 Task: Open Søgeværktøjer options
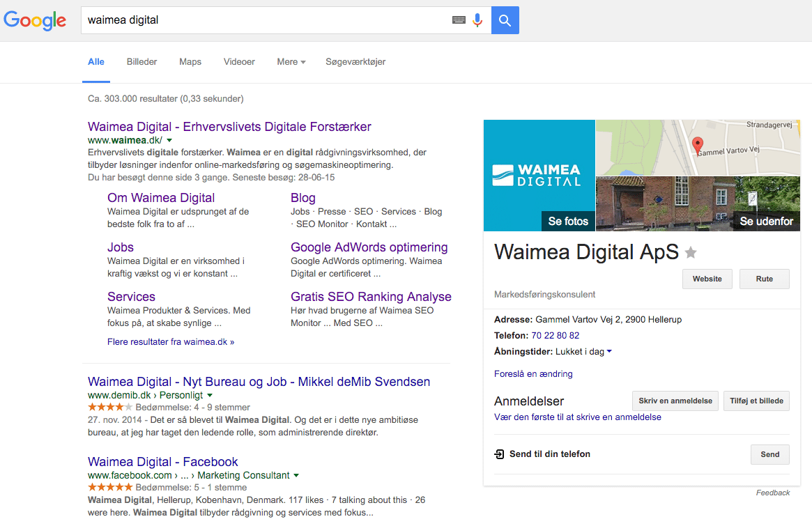click(355, 61)
